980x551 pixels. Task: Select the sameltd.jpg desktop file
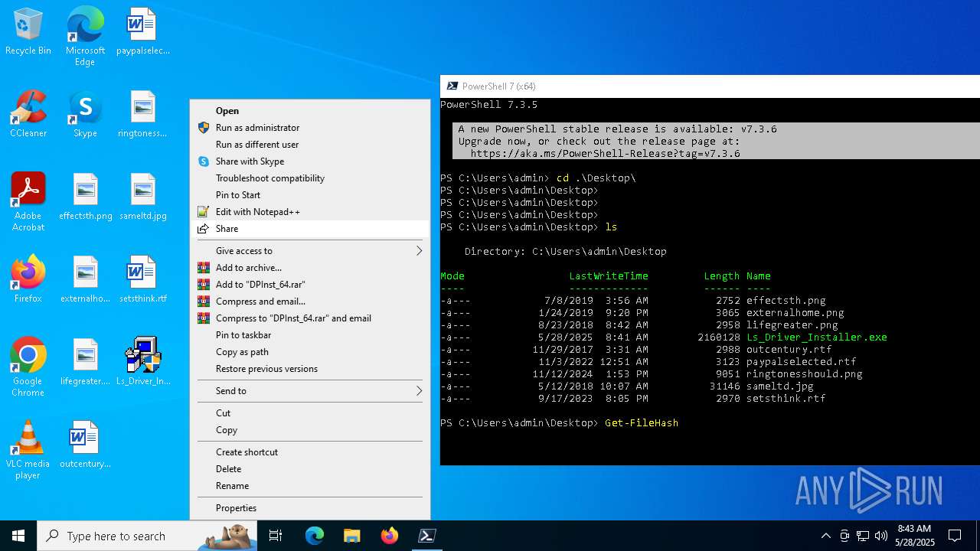143,197
